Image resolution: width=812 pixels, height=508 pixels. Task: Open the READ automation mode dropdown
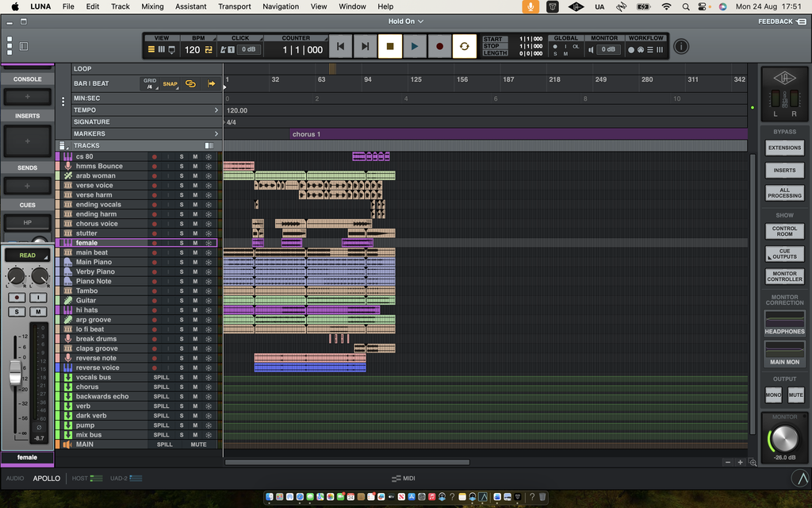27,255
